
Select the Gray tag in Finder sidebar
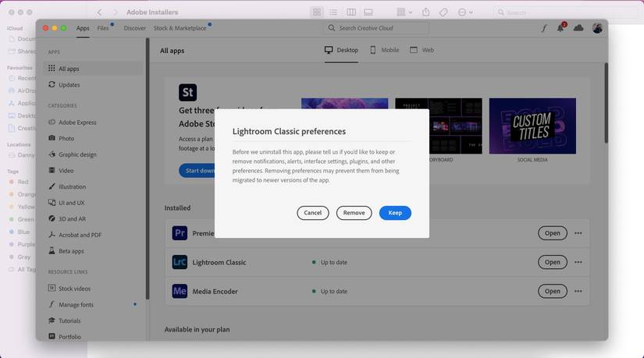coord(20,257)
